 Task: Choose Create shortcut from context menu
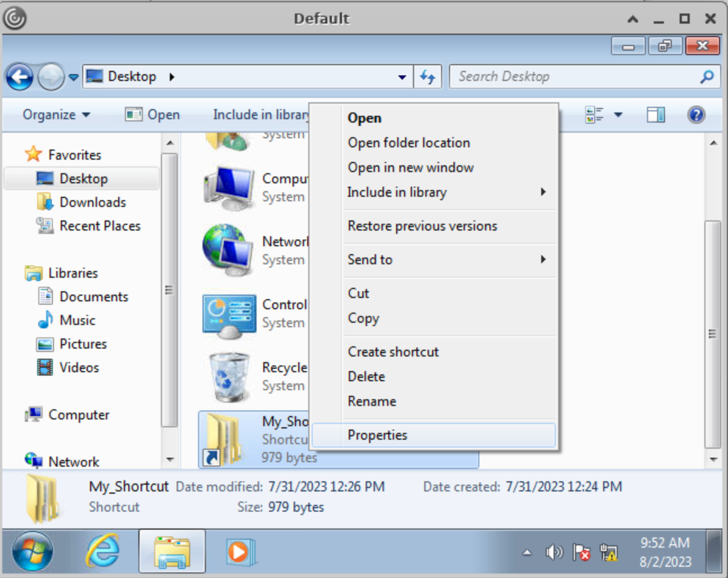(393, 352)
